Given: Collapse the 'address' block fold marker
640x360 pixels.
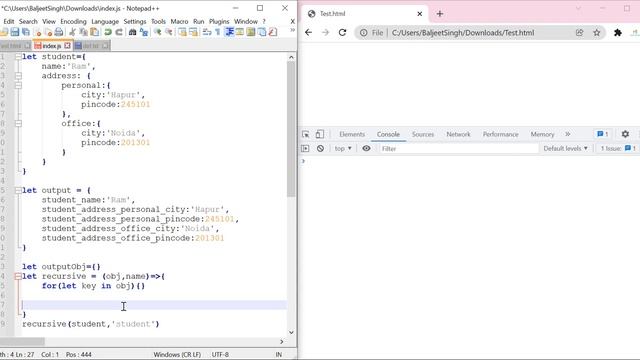Looking at the screenshot, I should pyautogui.click(x=18, y=76).
